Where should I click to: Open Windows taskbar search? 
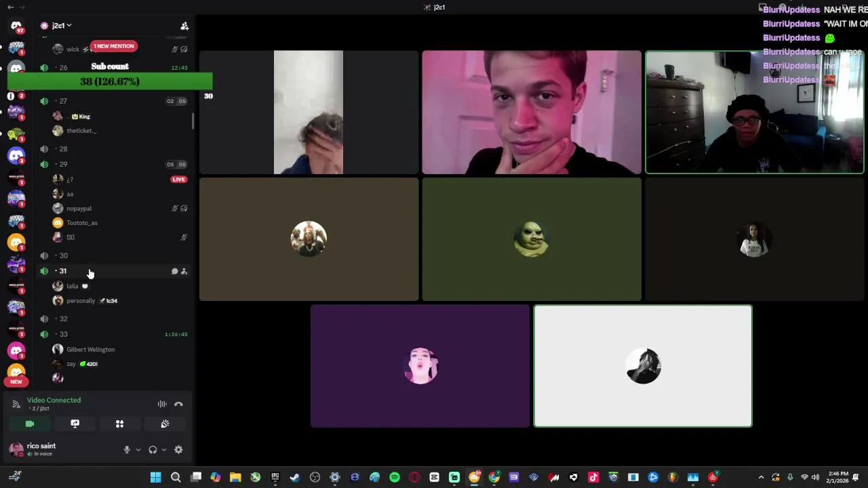pos(176,477)
